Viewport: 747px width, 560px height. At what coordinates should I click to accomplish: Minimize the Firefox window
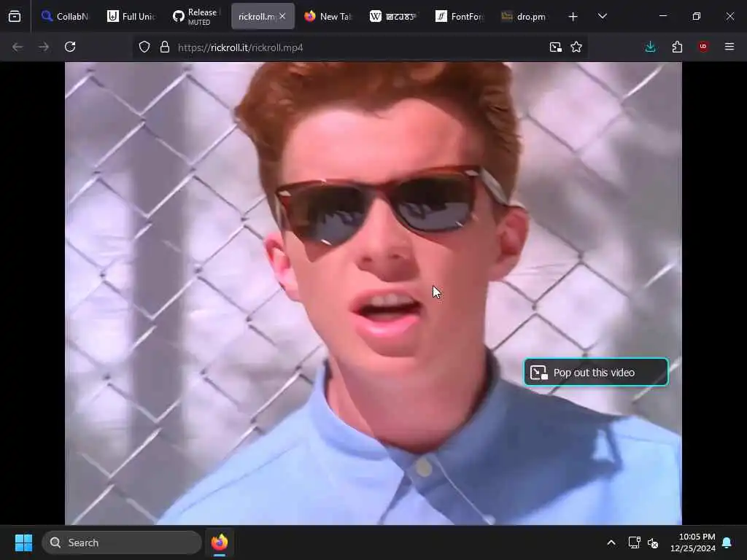point(662,16)
